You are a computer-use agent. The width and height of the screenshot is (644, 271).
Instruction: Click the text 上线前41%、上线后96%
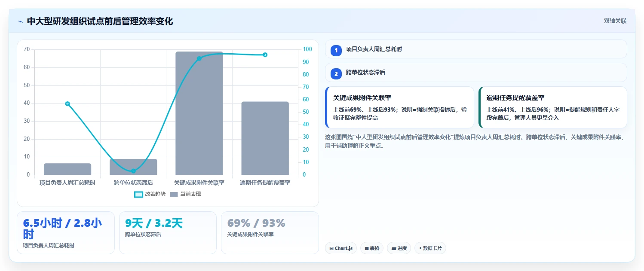coord(518,110)
